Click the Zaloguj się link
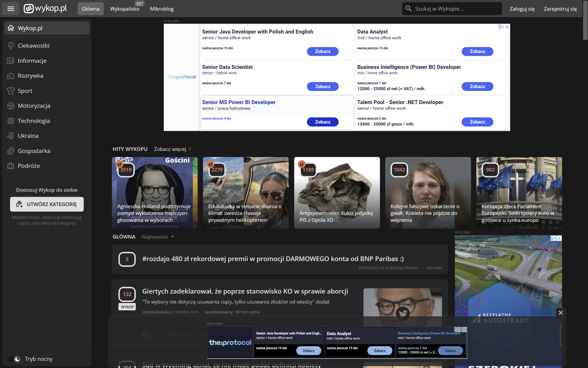Screen dimensions: 588x368 click(522, 9)
